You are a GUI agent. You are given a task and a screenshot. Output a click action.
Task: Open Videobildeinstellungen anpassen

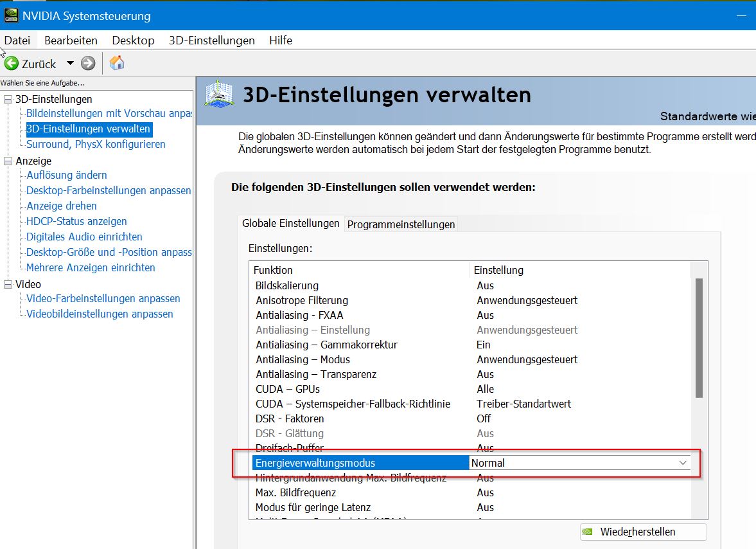point(100,314)
